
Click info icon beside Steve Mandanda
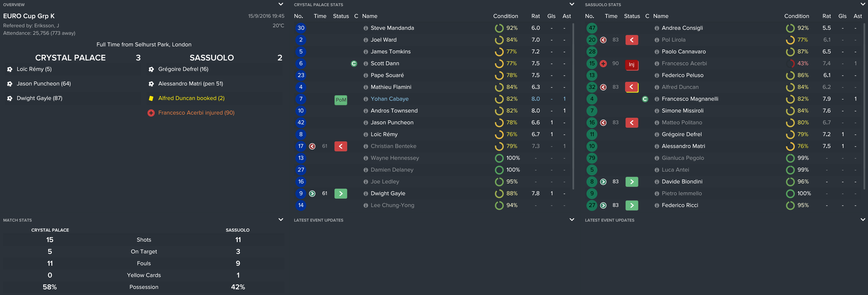click(x=366, y=28)
